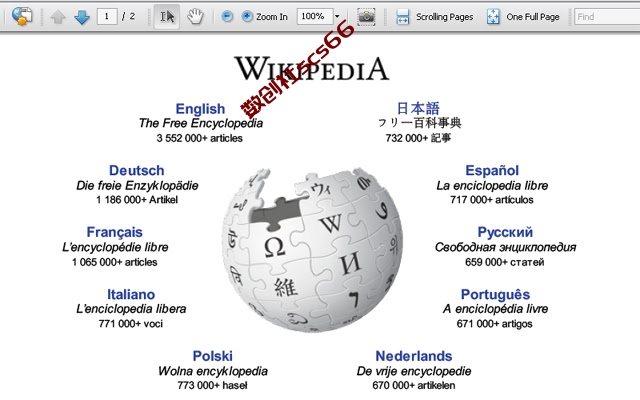Click the text 'La enciclopedia libre'
This screenshot has height=400, width=640.
[492, 186]
